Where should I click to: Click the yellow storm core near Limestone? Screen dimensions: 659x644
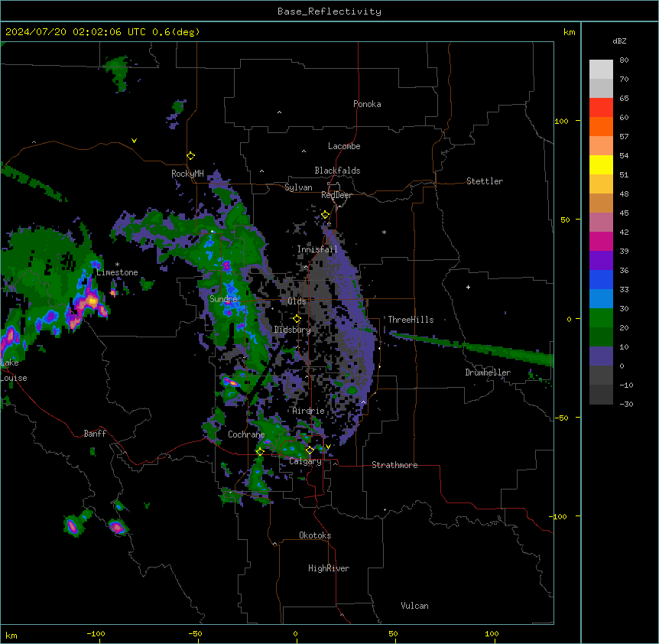pyautogui.click(x=92, y=301)
